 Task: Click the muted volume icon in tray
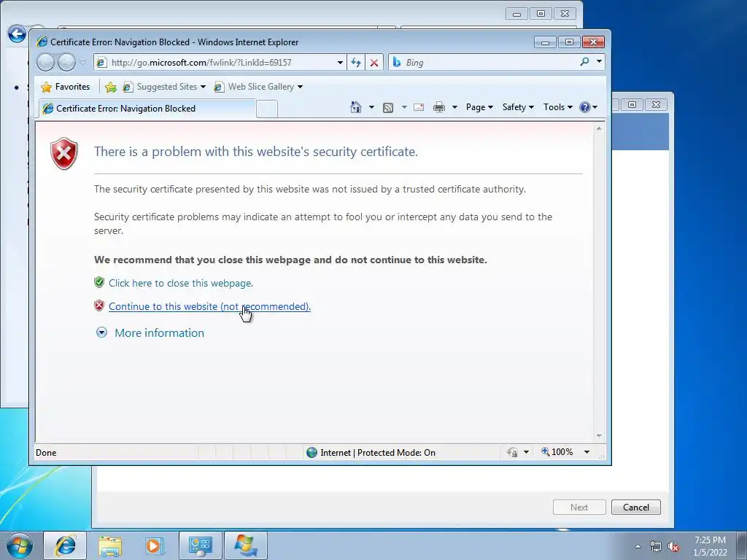pos(673,547)
